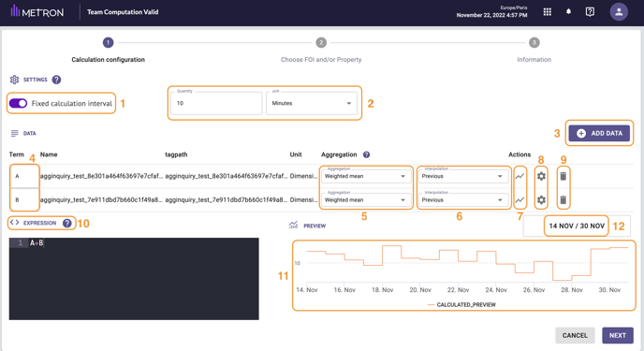Open the help tooltip next to Settings
The image size is (644, 351).
[57, 80]
